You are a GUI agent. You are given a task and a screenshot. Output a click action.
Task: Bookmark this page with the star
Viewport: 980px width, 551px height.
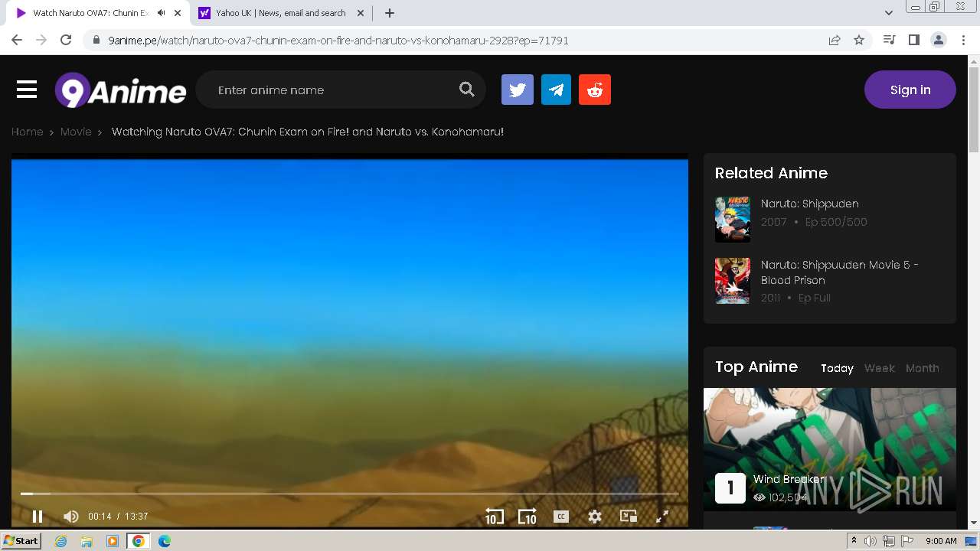(x=859, y=41)
